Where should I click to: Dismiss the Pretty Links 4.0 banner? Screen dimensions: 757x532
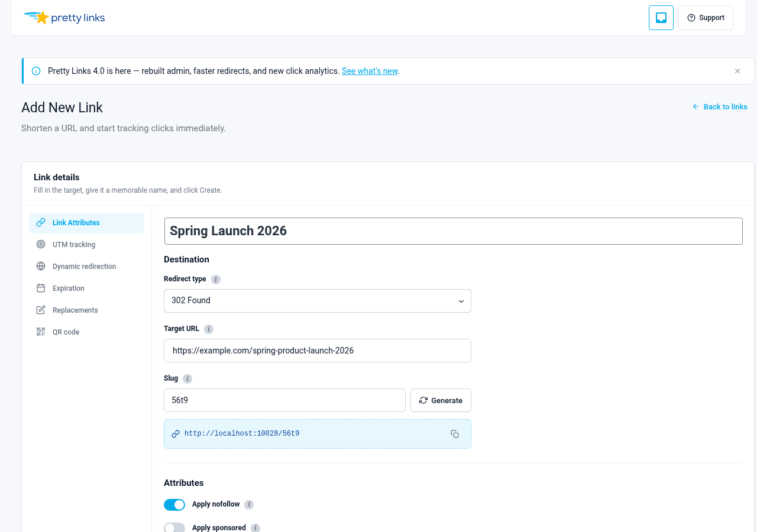click(737, 71)
